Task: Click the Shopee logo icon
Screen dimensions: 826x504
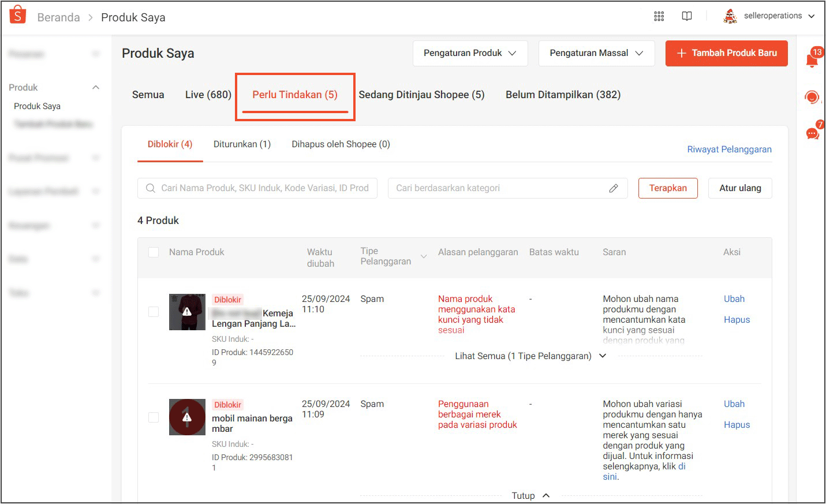Action: (x=18, y=16)
